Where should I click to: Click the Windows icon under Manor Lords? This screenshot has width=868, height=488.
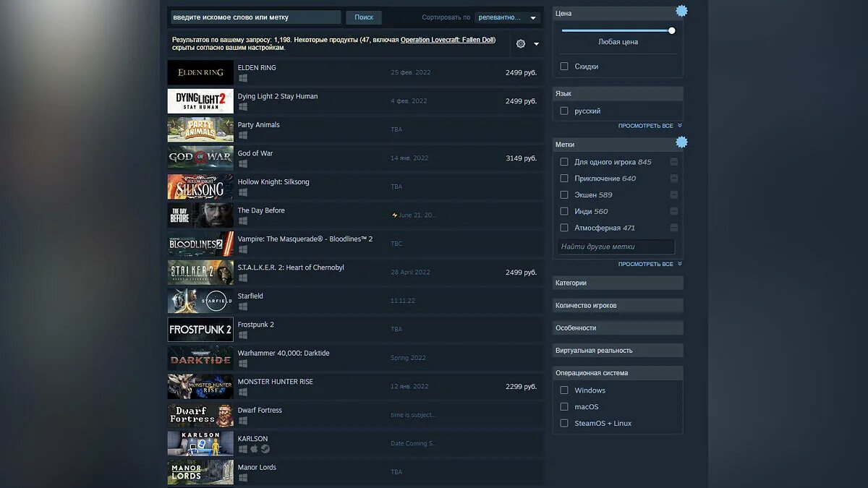(243, 478)
